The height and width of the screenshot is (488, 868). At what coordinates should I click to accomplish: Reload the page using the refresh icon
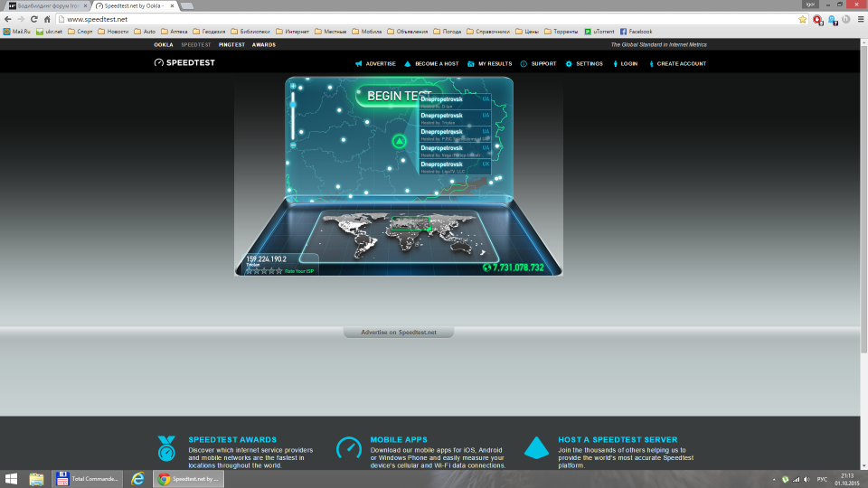34,19
